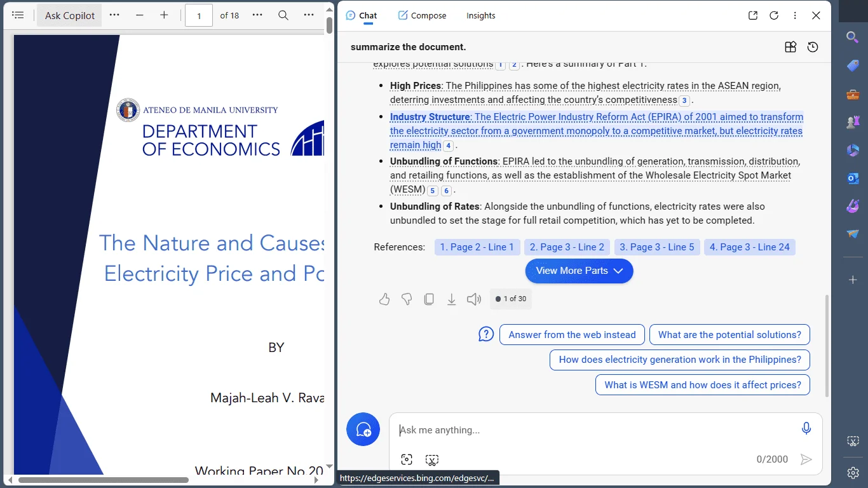Open Search in Edge sidebar
This screenshot has width=868, height=488.
(x=853, y=37)
